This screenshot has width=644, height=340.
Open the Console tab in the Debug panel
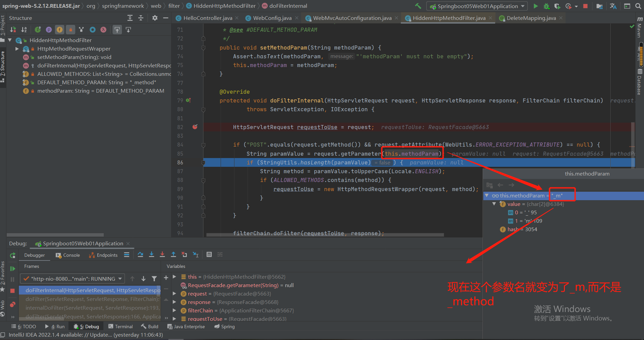[x=68, y=255]
